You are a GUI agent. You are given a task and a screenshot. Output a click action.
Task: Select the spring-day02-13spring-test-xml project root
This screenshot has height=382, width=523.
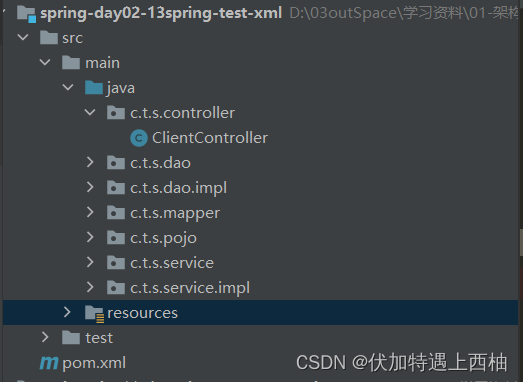coord(161,13)
